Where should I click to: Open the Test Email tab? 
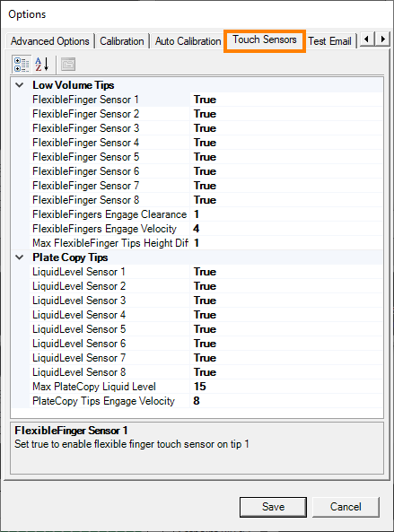pos(329,41)
